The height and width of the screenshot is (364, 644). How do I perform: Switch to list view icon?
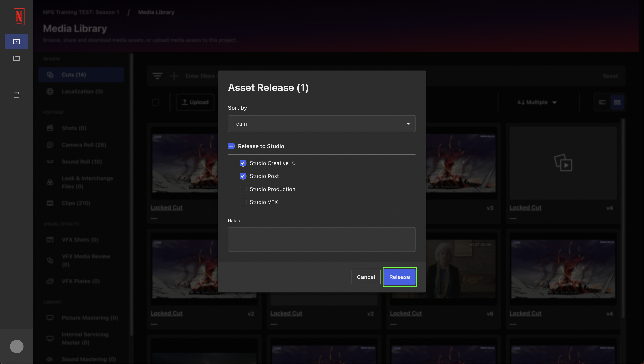point(602,102)
